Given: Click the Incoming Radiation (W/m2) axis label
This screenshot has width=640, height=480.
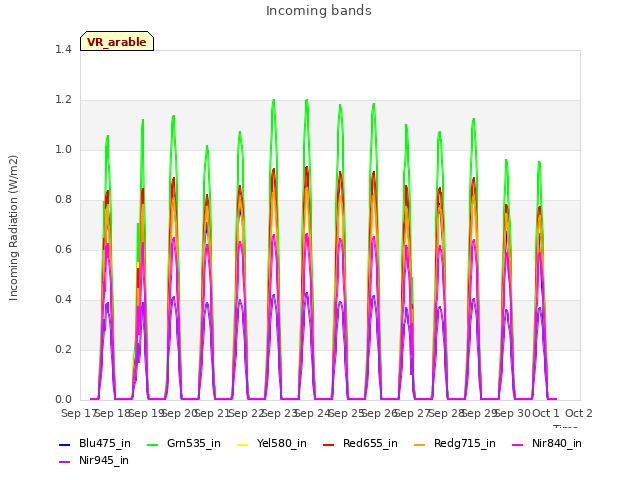Looking at the screenshot, I should 13,228.
